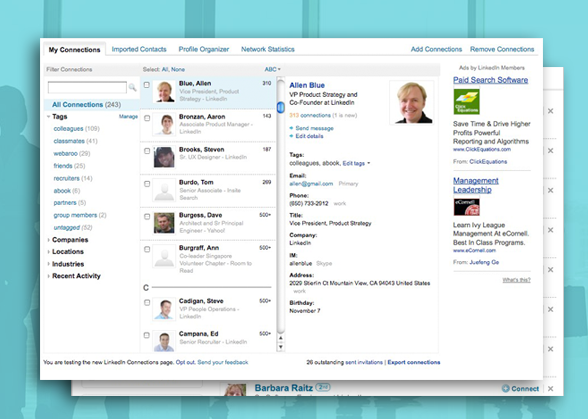Click the connection list scrollbar thumb

tap(280, 107)
